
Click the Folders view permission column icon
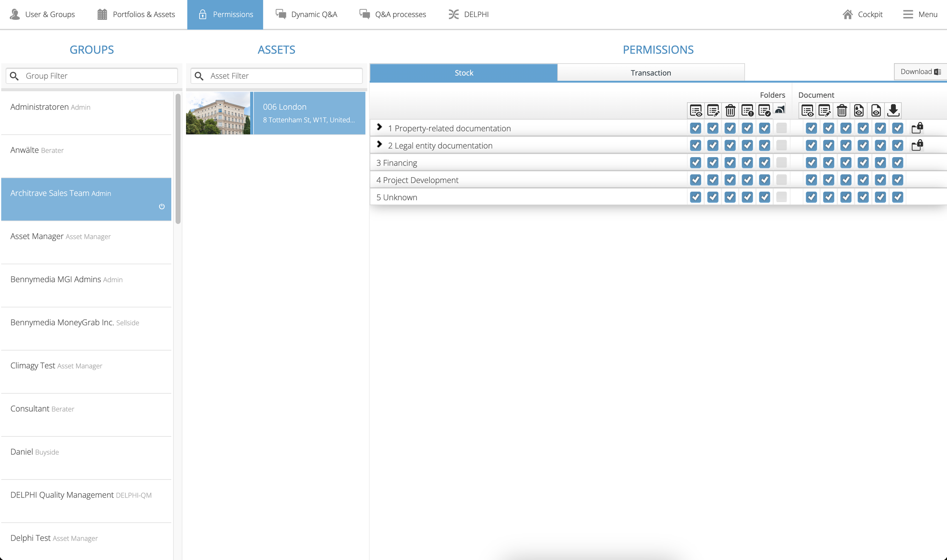(695, 111)
